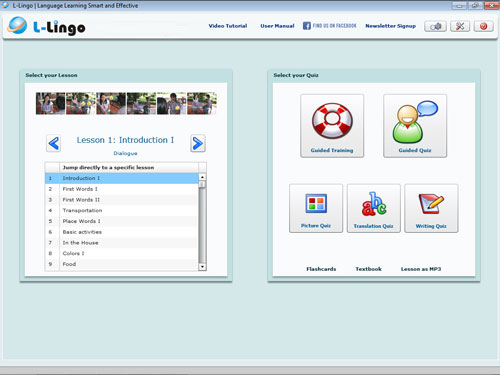Open the User Manual link
The width and height of the screenshot is (500, 375).
click(x=277, y=26)
